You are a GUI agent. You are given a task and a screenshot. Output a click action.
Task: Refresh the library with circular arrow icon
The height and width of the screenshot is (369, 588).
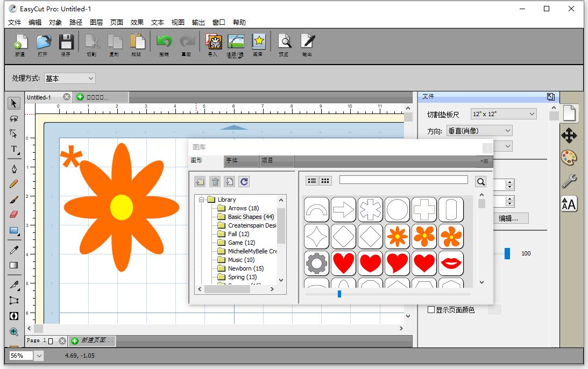click(x=244, y=182)
